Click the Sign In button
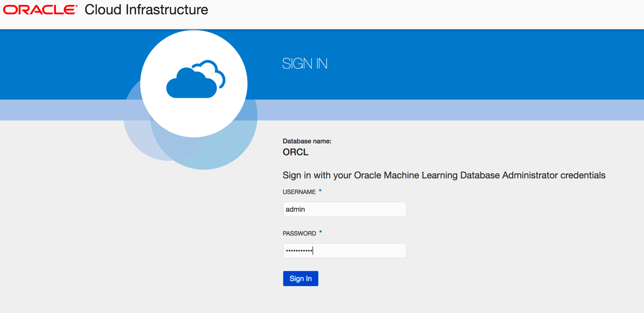Viewport: 644px width, 313px height. [300, 279]
